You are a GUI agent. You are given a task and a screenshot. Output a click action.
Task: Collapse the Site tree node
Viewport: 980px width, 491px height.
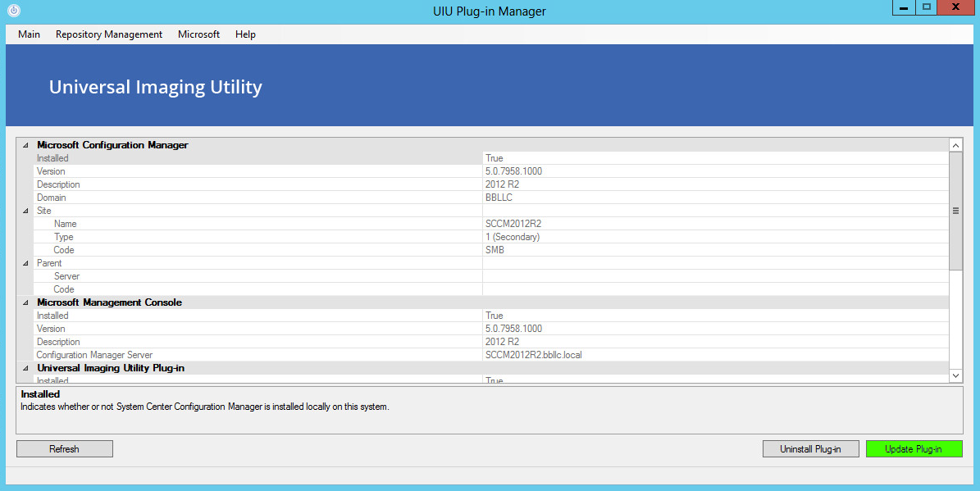(25, 211)
